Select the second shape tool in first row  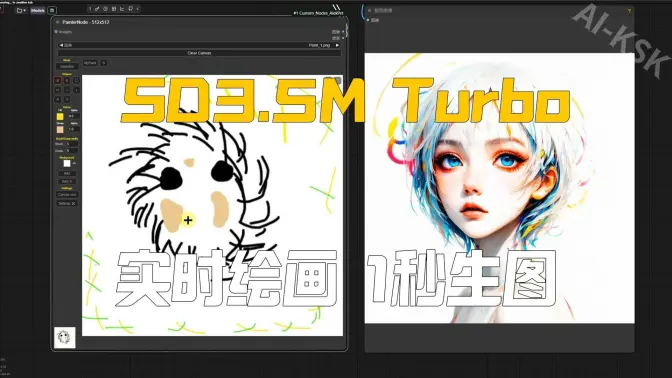point(67,81)
